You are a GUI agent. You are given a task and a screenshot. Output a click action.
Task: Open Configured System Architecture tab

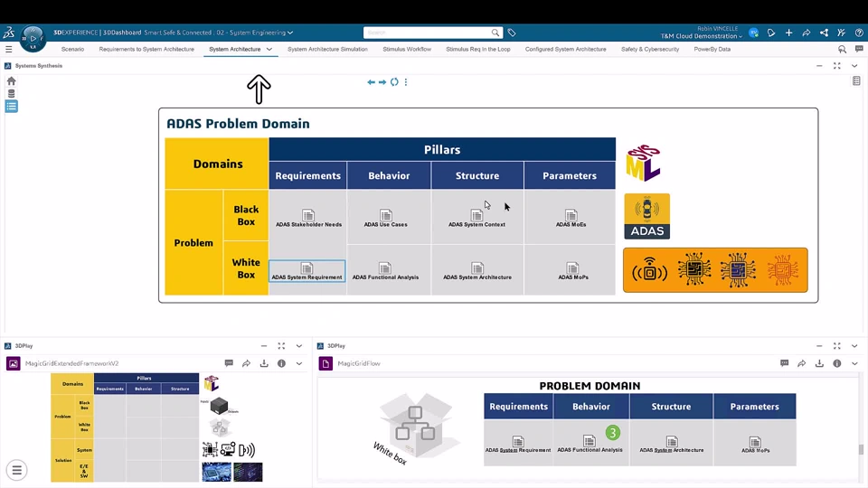tap(566, 49)
